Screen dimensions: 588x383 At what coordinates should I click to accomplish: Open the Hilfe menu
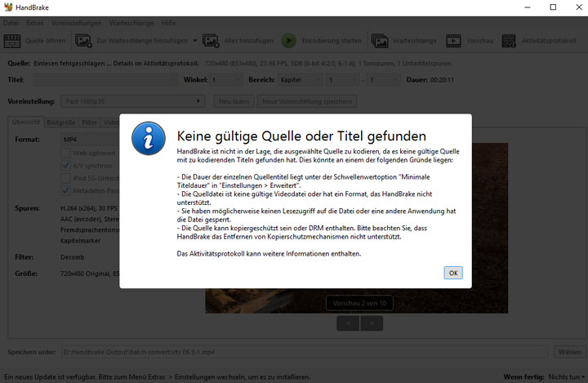169,23
